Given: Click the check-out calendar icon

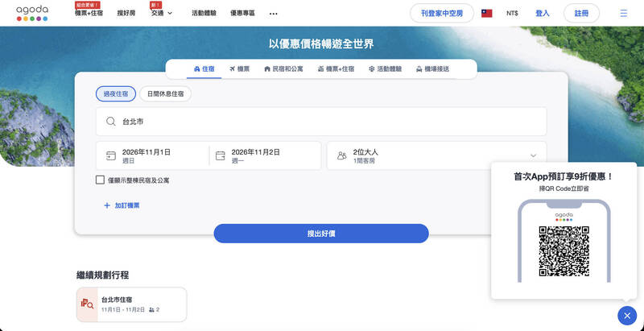Looking at the screenshot, I should tap(221, 155).
